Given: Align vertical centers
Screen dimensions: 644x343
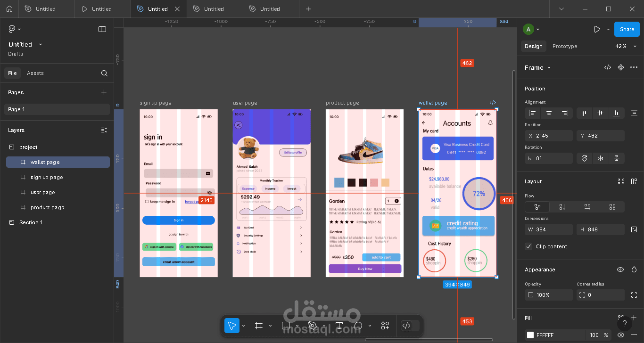Looking at the screenshot, I should [x=600, y=113].
